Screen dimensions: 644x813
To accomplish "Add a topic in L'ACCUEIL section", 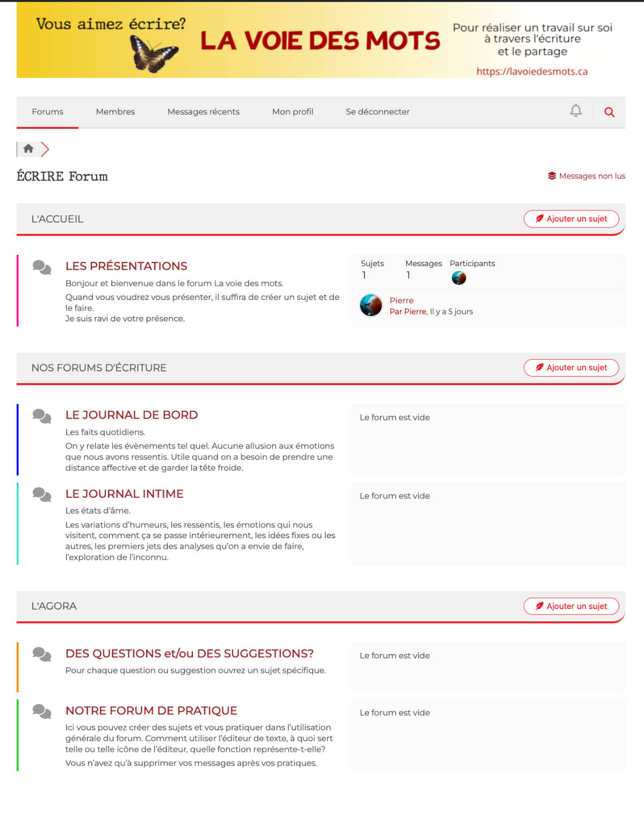I will [572, 219].
